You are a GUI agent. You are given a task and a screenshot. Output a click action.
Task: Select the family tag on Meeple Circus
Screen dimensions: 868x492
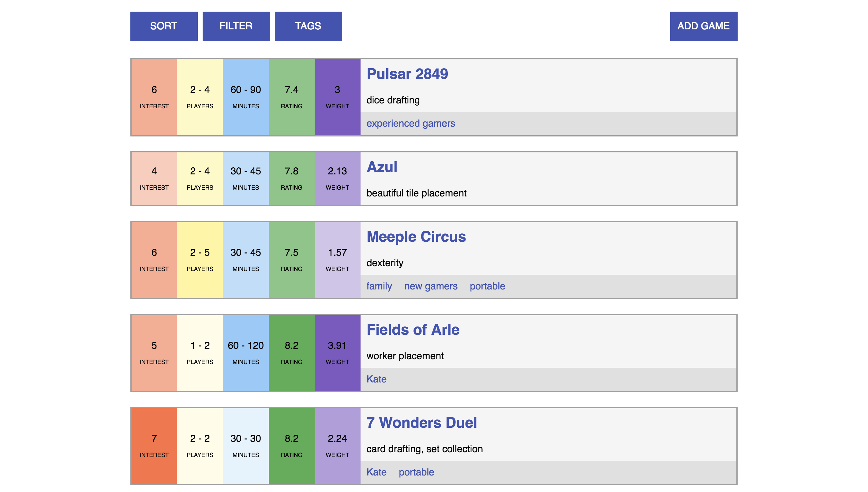379,286
